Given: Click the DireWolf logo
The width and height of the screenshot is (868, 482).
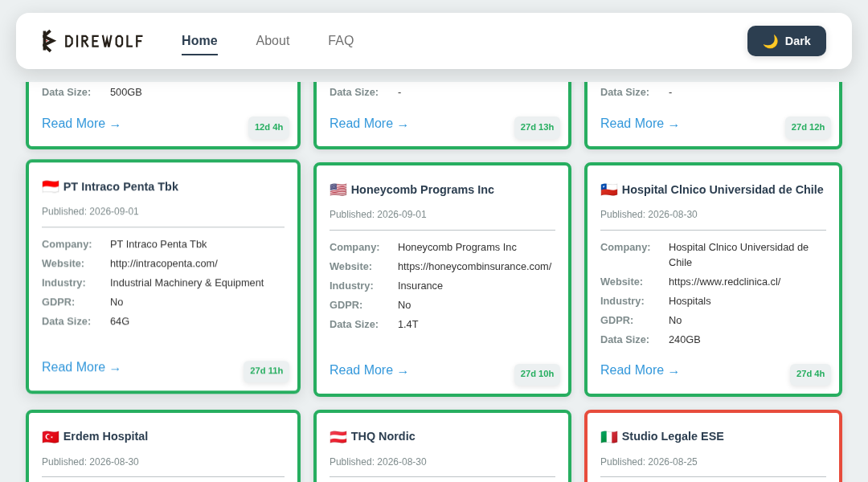Looking at the screenshot, I should click(x=92, y=41).
